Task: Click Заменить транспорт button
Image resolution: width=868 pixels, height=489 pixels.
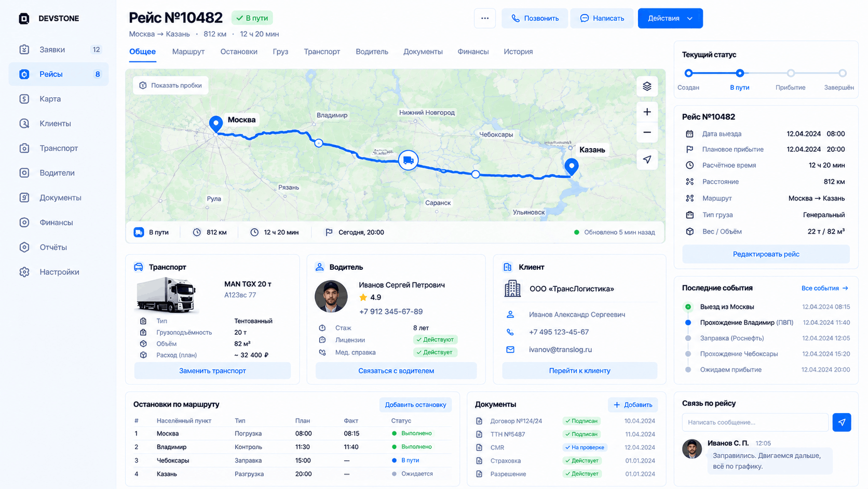Action: pos(212,371)
